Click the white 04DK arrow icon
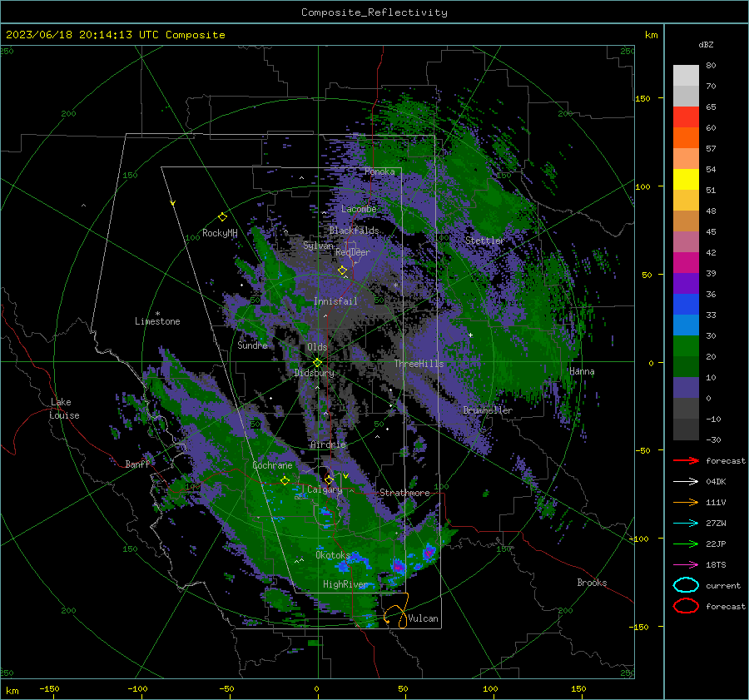 point(686,482)
